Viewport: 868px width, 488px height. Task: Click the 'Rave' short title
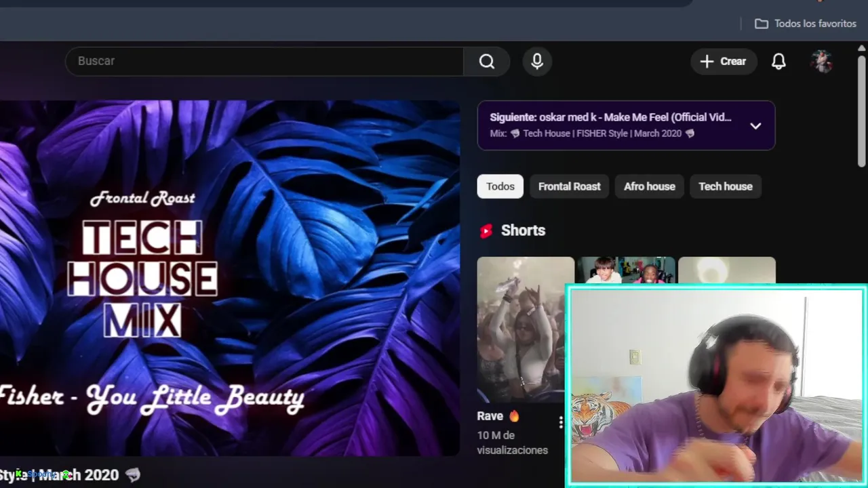490,416
